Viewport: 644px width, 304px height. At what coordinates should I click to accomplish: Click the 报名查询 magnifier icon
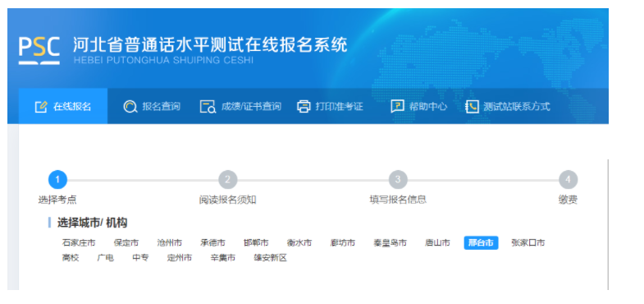point(130,107)
